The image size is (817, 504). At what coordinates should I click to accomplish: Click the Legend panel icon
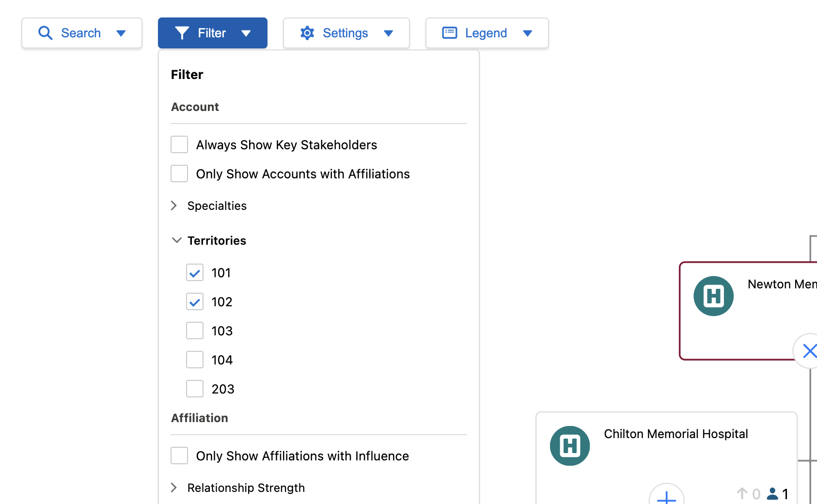tap(449, 33)
